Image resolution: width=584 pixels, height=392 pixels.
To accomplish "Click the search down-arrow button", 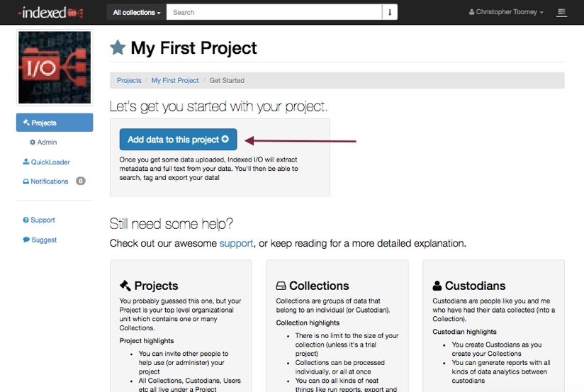I will coord(390,12).
